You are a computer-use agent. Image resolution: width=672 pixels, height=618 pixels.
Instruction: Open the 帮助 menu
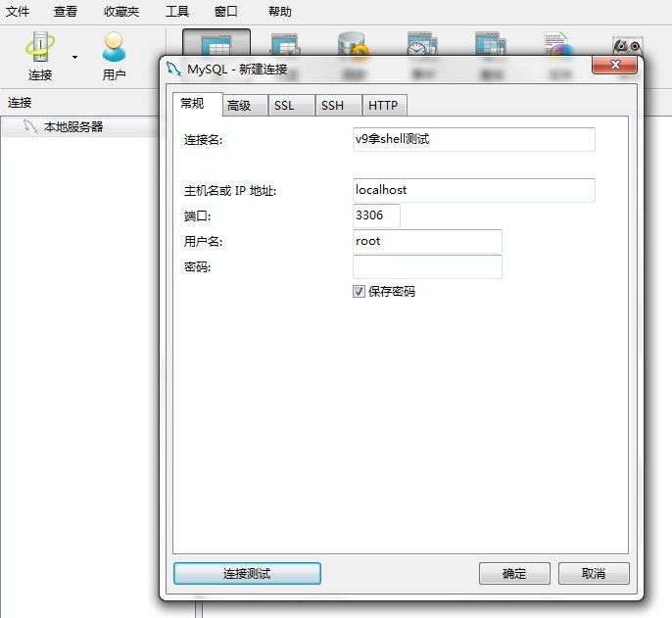click(280, 11)
